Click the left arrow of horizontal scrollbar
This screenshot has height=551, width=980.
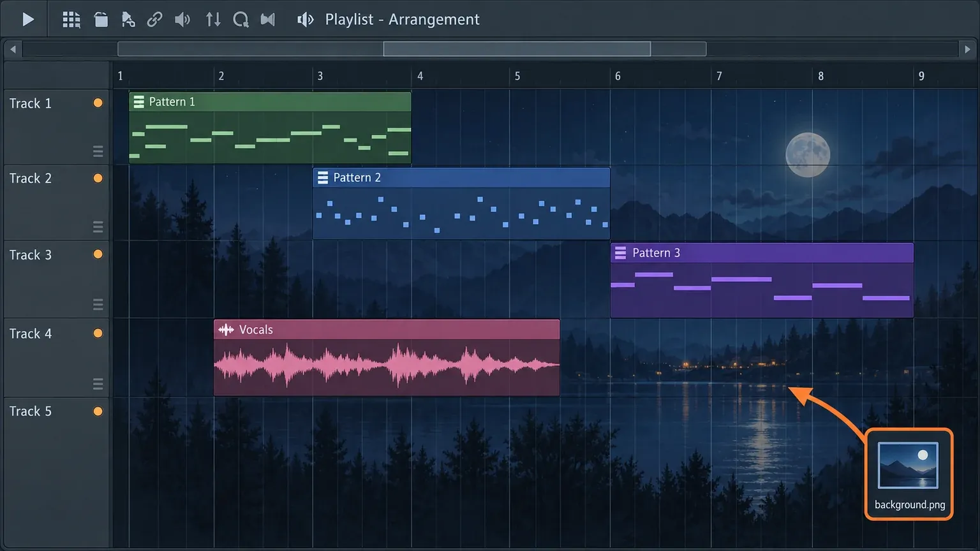point(13,49)
